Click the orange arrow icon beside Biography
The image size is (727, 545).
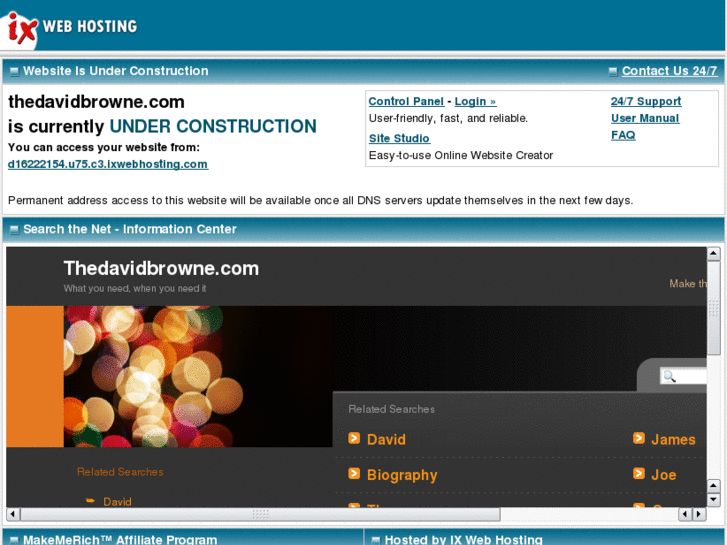[354, 473]
